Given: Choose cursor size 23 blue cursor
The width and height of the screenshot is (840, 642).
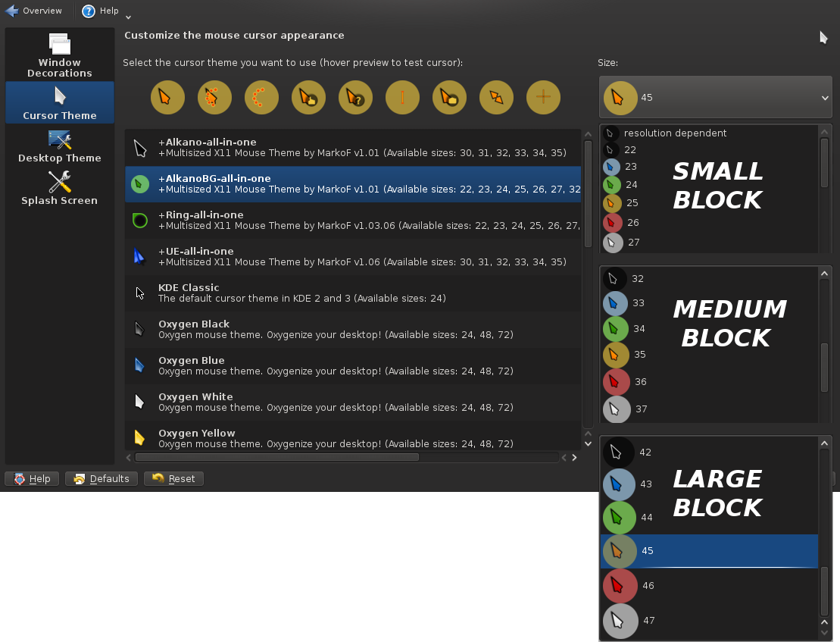Looking at the screenshot, I should (709, 167).
